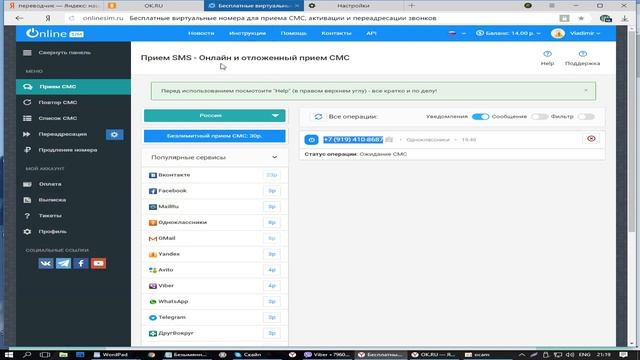Viewport: 640px width, 360px height.
Task: Open WordPad from the taskbar
Action: [x=111, y=355]
